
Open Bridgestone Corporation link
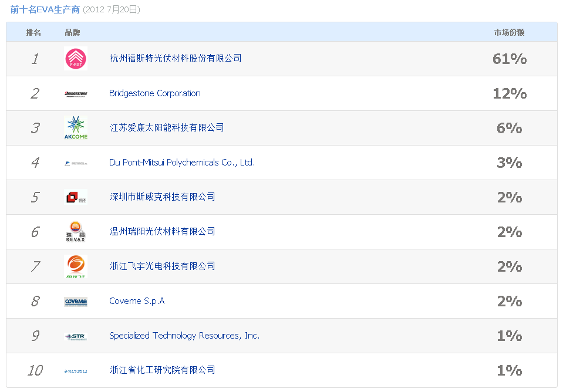(x=155, y=93)
